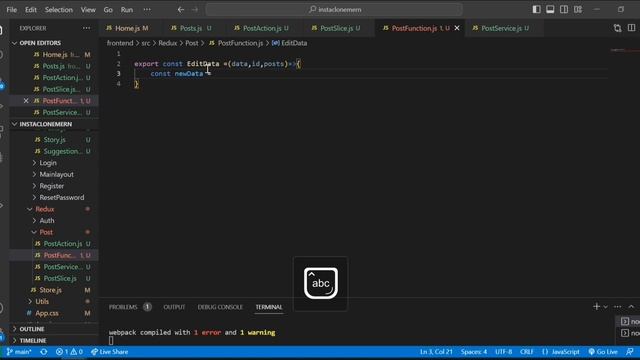Open the errors and warnings count
Viewport: 640px width, 360px height.
(x=69, y=352)
